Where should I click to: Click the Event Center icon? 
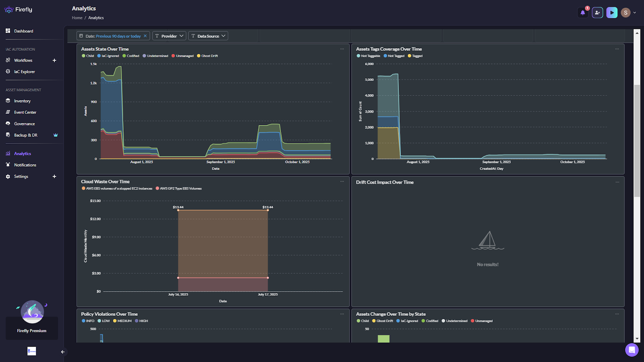click(x=8, y=112)
